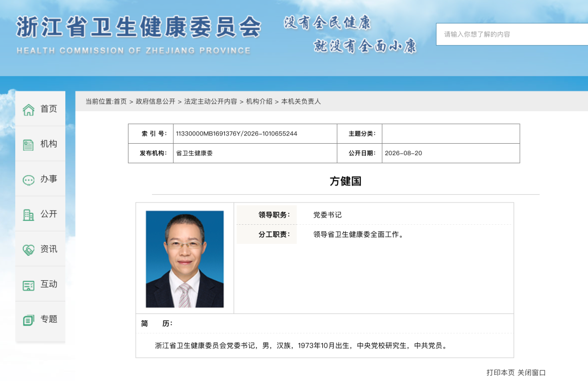This screenshot has height=381, width=588.
Task: Click the 简历 section heading
Action: click(157, 324)
